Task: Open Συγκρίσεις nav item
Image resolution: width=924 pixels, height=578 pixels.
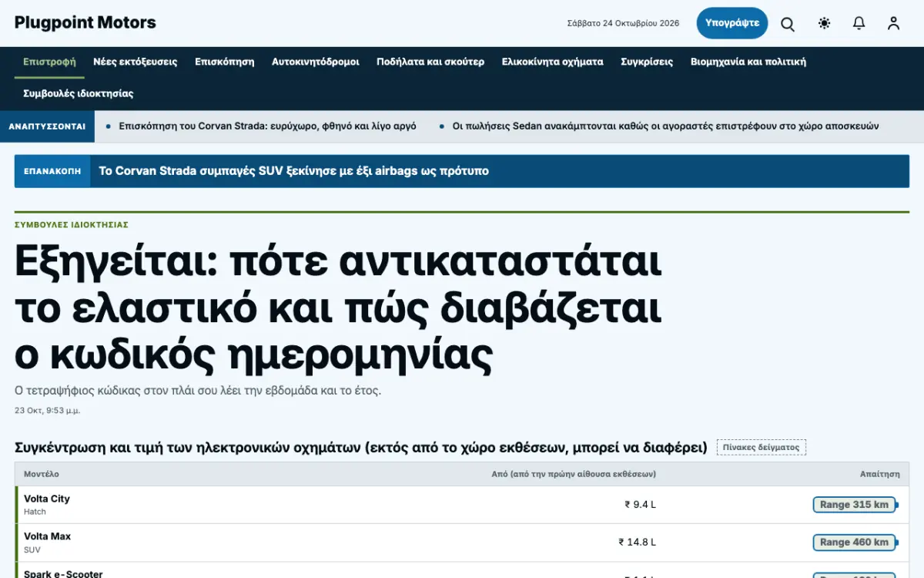Action: 647,62
